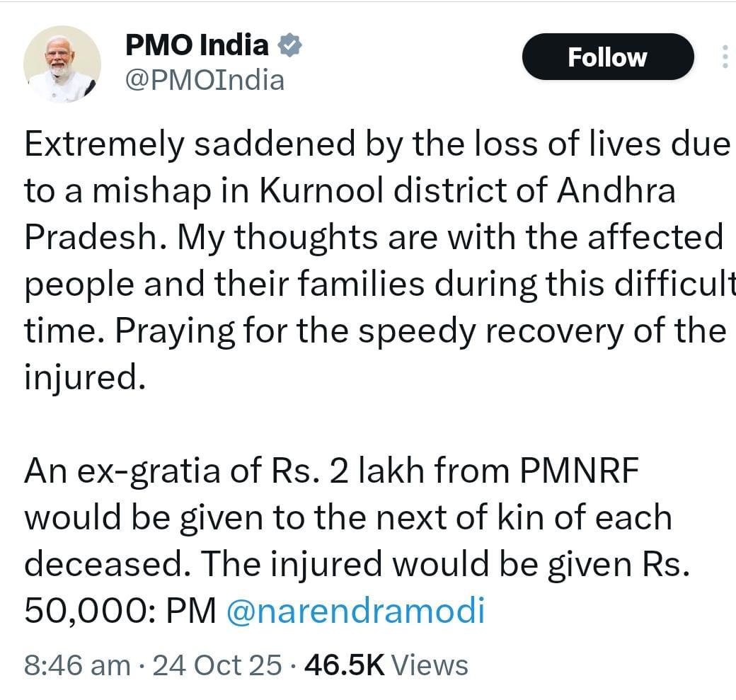This screenshot has width=736, height=700.
Task: Follow the PMO India account
Action: [x=607, y=57]
